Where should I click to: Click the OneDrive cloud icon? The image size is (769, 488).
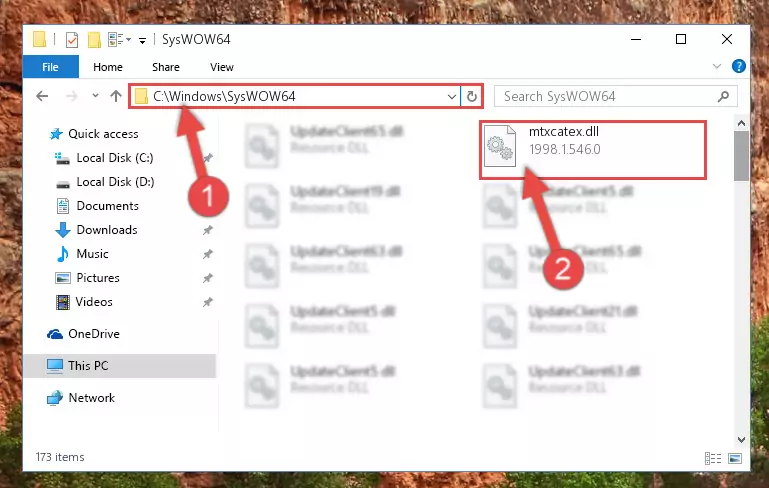coord(55,334)
